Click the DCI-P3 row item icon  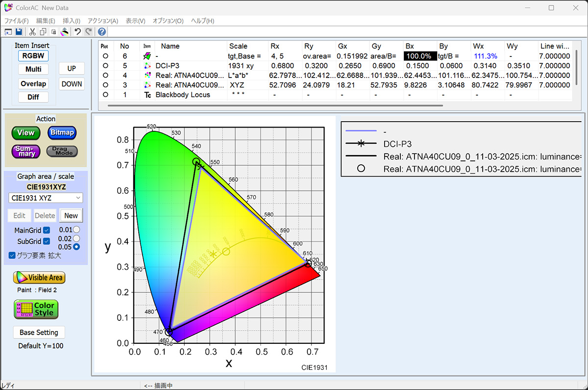[147, 66]
